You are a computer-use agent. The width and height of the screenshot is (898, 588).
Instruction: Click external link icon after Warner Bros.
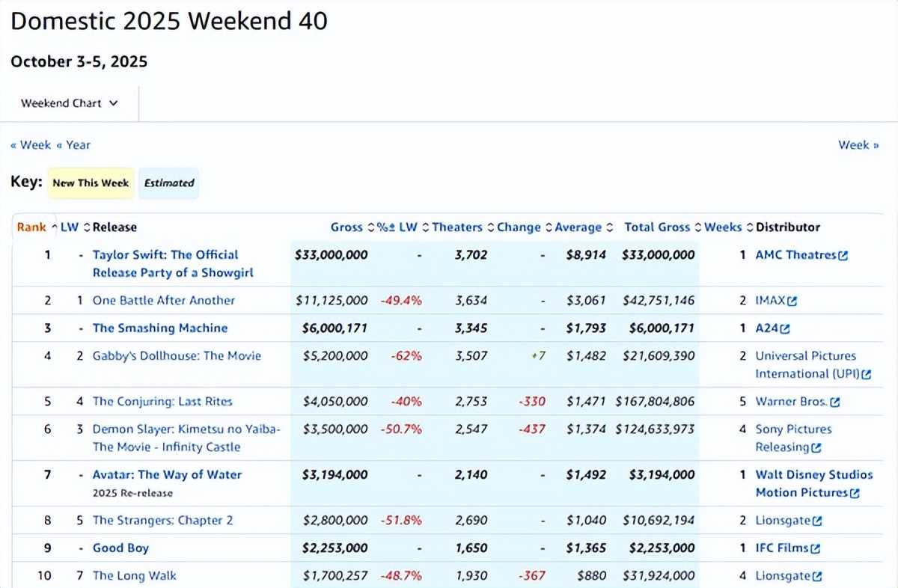tap(835, 402)
